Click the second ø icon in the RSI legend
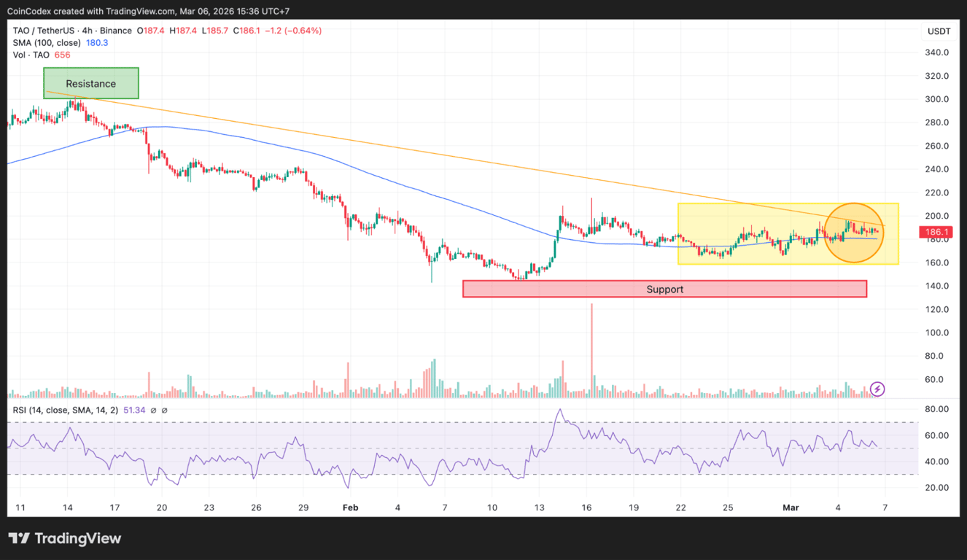 (x=165, y=410)
